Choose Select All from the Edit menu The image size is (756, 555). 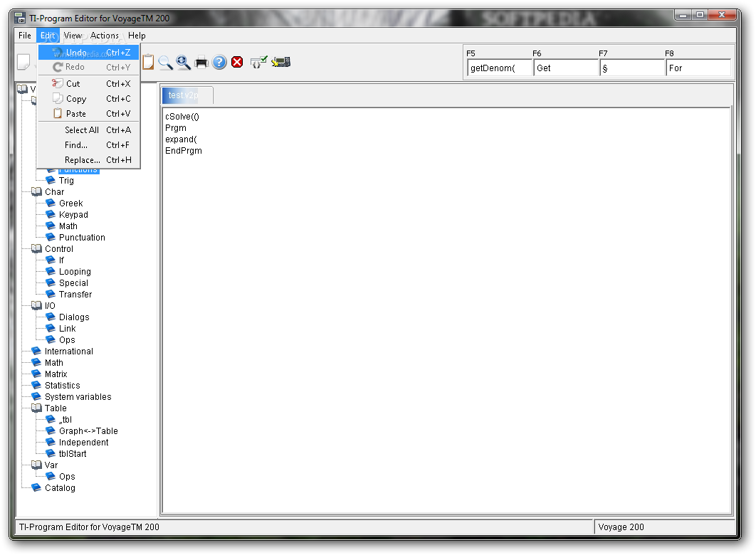pos(89,130)
